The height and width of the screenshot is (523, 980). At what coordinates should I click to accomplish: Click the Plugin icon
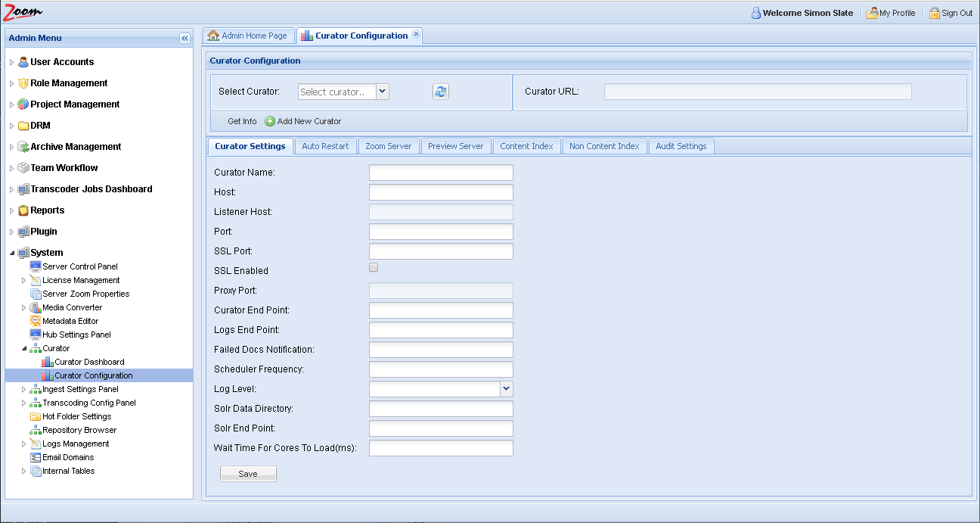pos(23,232)
